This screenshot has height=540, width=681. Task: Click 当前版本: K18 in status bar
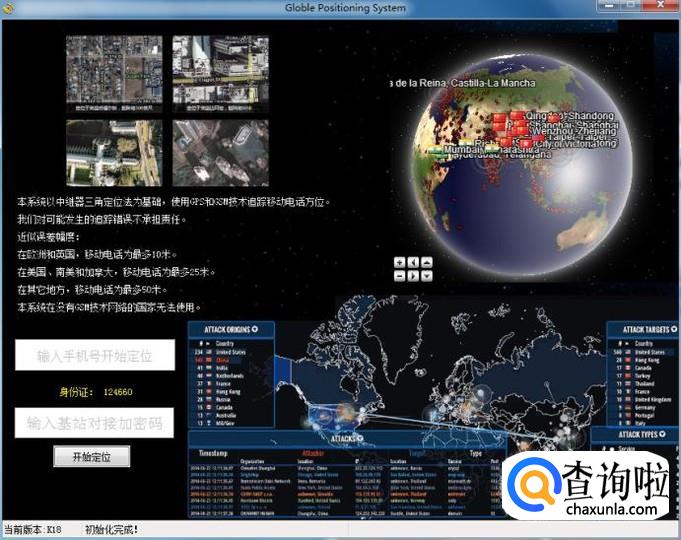(x=33, y=530)
